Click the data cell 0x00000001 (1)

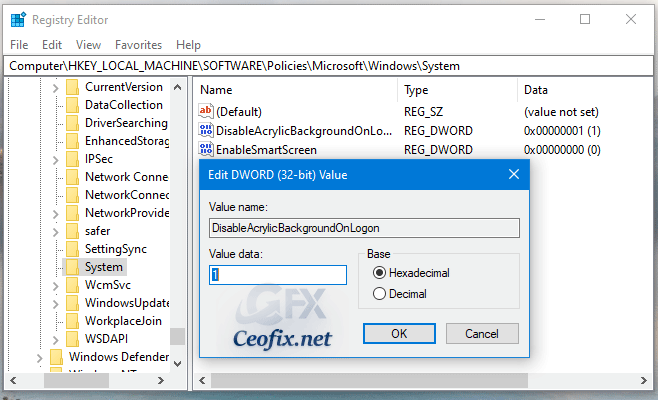pos(562,131)
